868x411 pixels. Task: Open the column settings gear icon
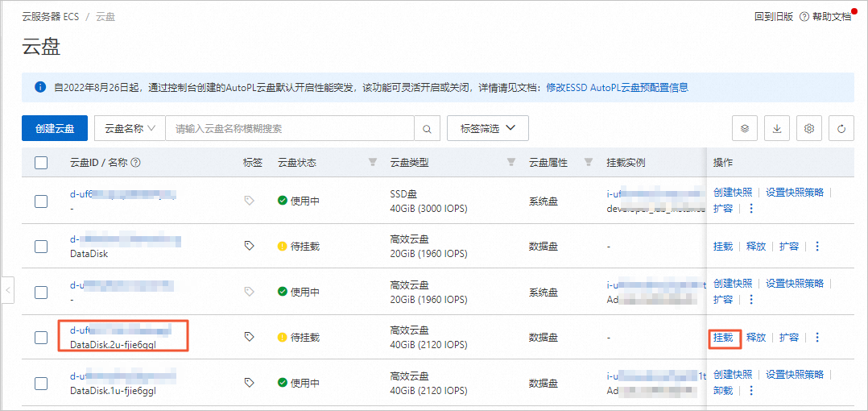(x=809, y=129)
